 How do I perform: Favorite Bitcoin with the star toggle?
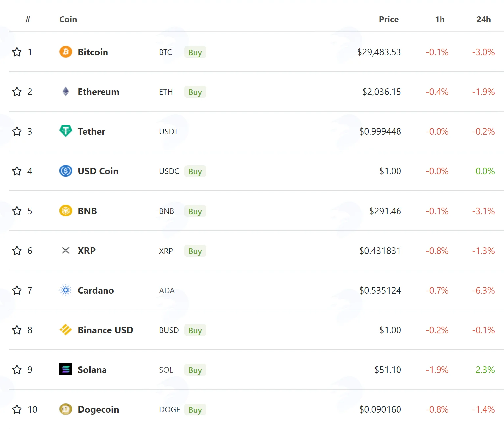coord(17,52)
